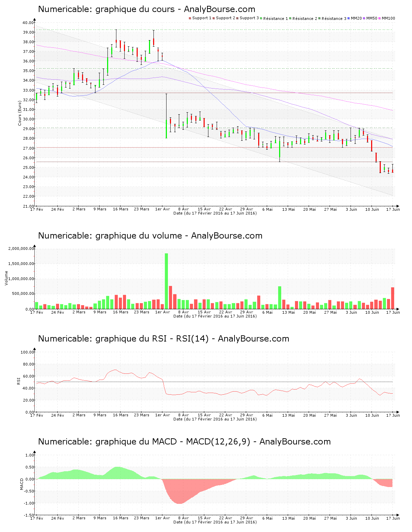412x532 pixels.
Task: Select the Résistance 1 legend entry
Action: point(274,19)
